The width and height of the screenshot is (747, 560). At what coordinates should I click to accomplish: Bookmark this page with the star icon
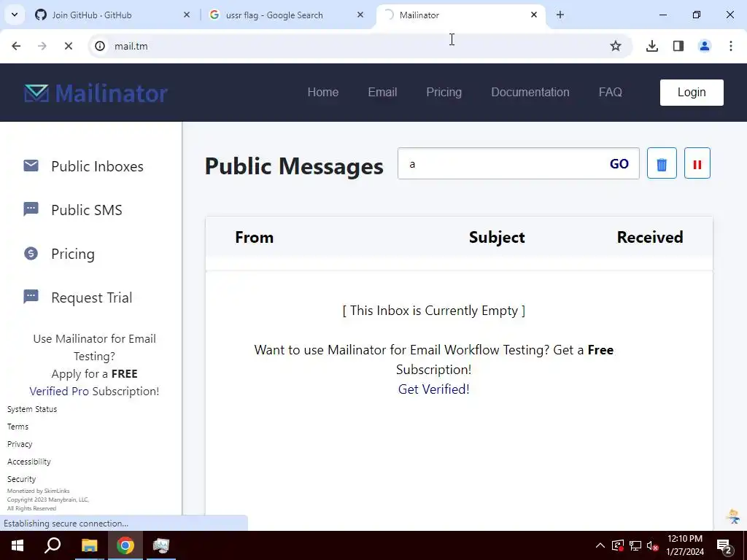(x=615, y=46)
